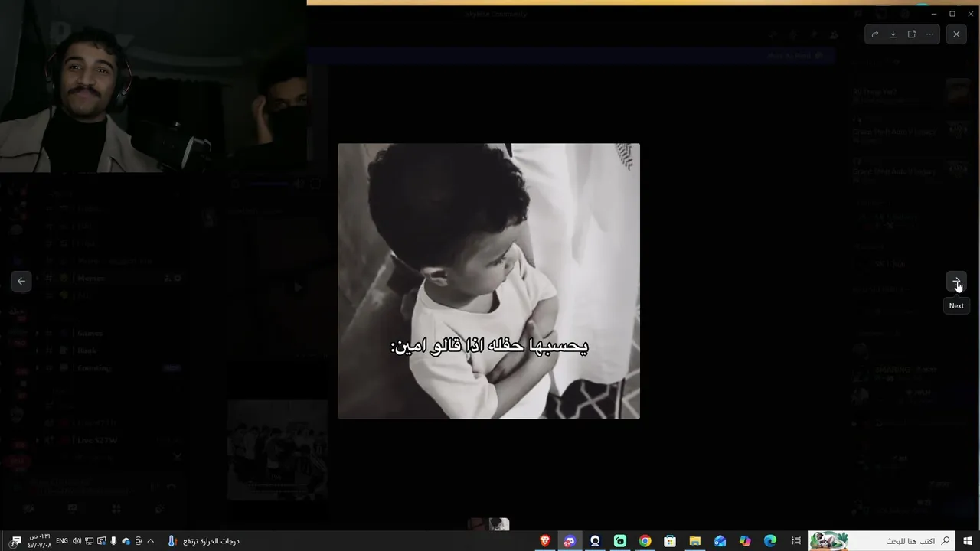Open Microsoft Edge from taskbar
980x551 pixels.
pos(770,541)
